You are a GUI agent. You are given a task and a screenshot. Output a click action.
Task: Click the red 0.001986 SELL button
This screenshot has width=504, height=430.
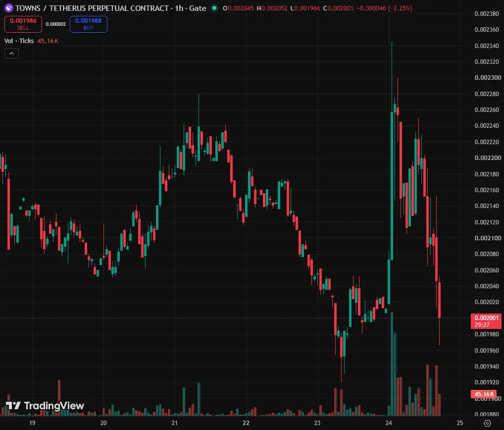click(x=23, y=24)
